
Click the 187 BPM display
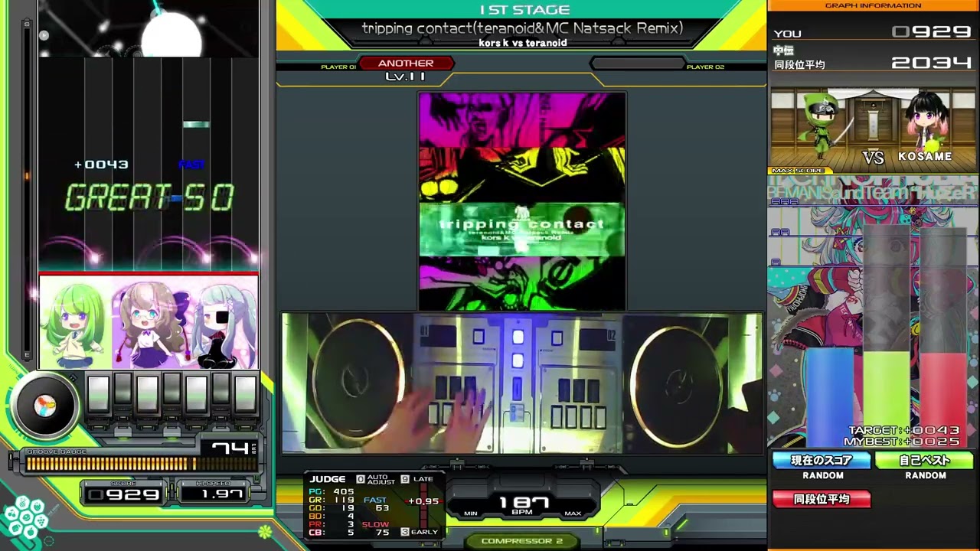click(x=524, y=506)
